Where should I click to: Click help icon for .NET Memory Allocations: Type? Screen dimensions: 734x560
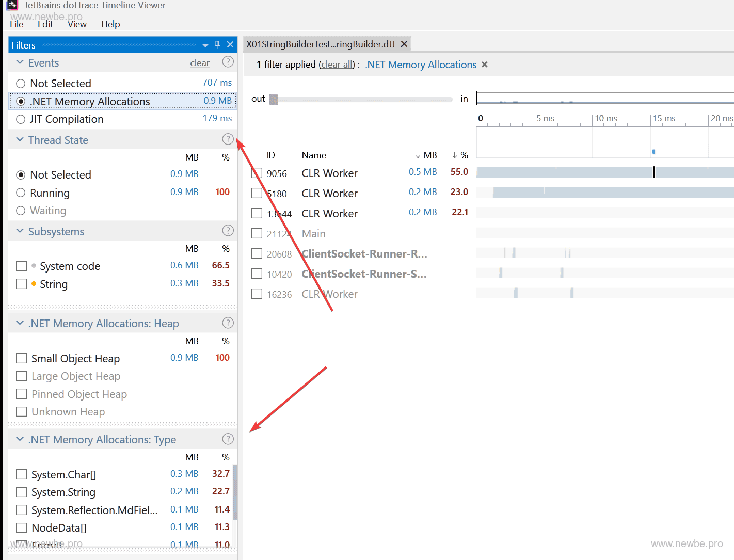(x=228, y=439)
